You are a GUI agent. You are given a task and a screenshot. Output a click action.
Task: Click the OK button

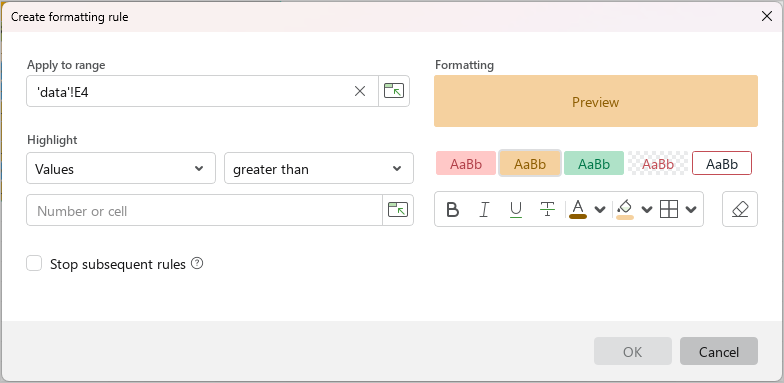pos(633,351)
